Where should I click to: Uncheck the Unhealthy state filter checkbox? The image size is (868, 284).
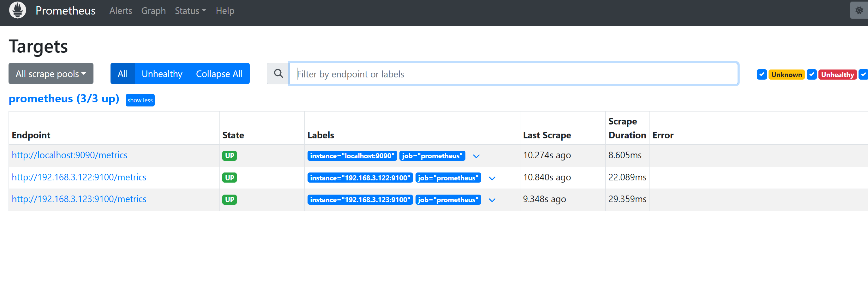click(x=811, y=75)
